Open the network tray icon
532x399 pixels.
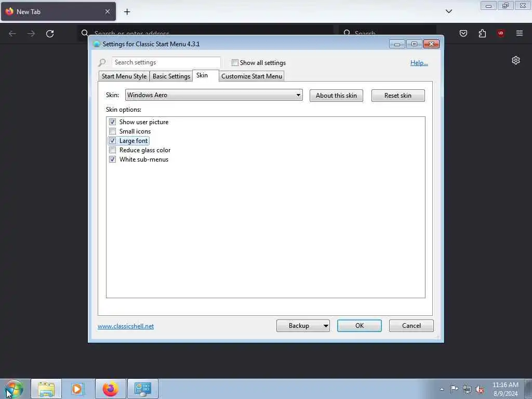[x=467, y=390]
